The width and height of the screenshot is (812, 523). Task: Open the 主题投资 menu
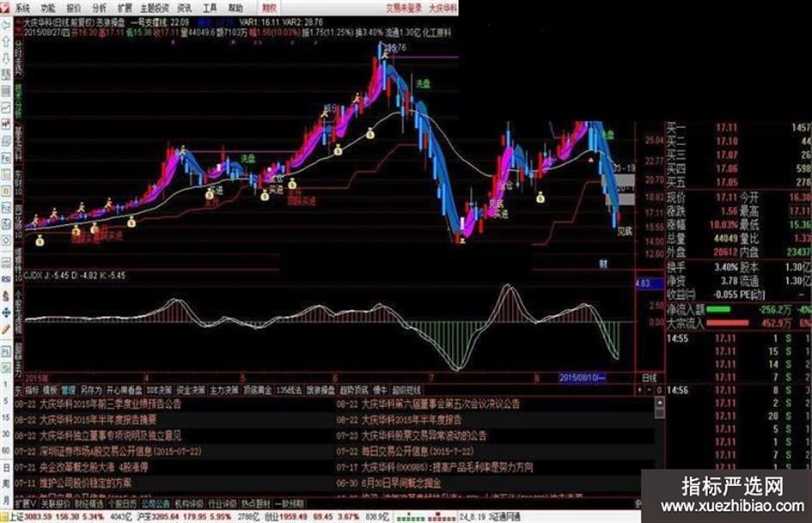click(x=155, y=9)
